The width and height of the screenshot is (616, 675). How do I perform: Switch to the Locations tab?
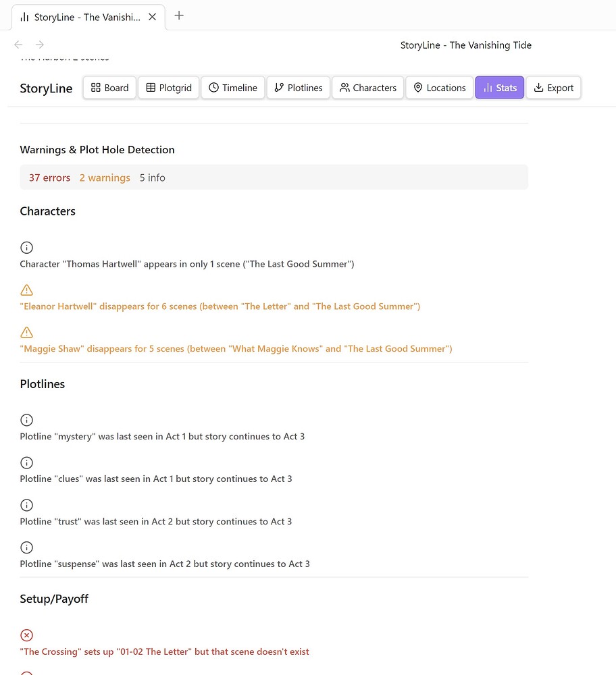click(x=440, y=87)
